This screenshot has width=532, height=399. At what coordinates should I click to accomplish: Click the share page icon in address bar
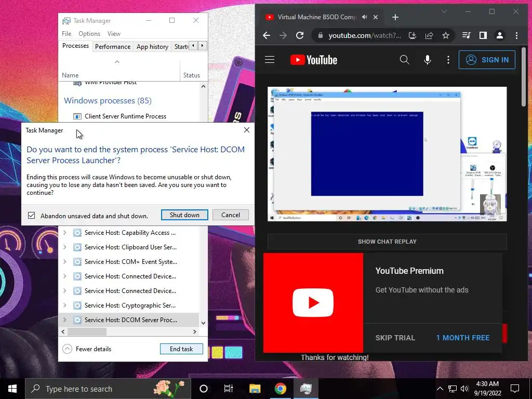tap(429, 36)
